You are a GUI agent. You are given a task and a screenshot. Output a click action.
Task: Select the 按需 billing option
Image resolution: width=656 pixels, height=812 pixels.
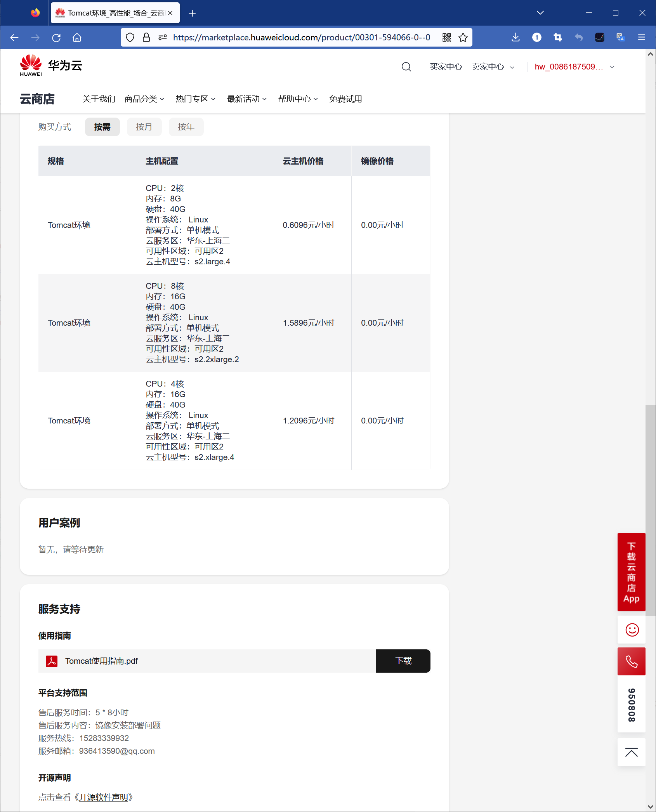tap(102, 127)
